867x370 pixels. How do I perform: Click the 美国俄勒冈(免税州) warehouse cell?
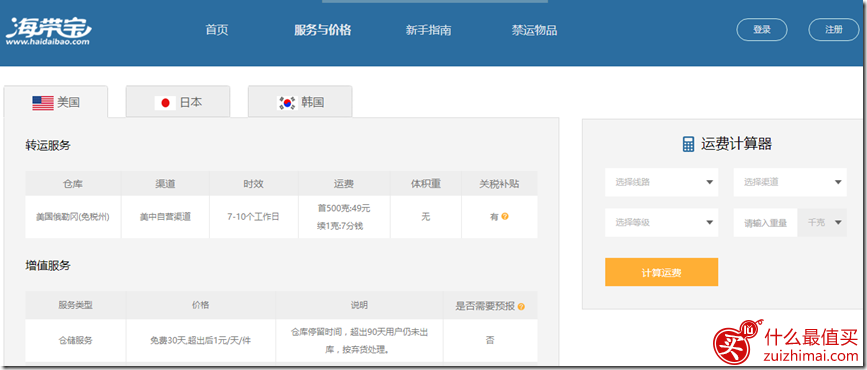click(x=73, y=217)
